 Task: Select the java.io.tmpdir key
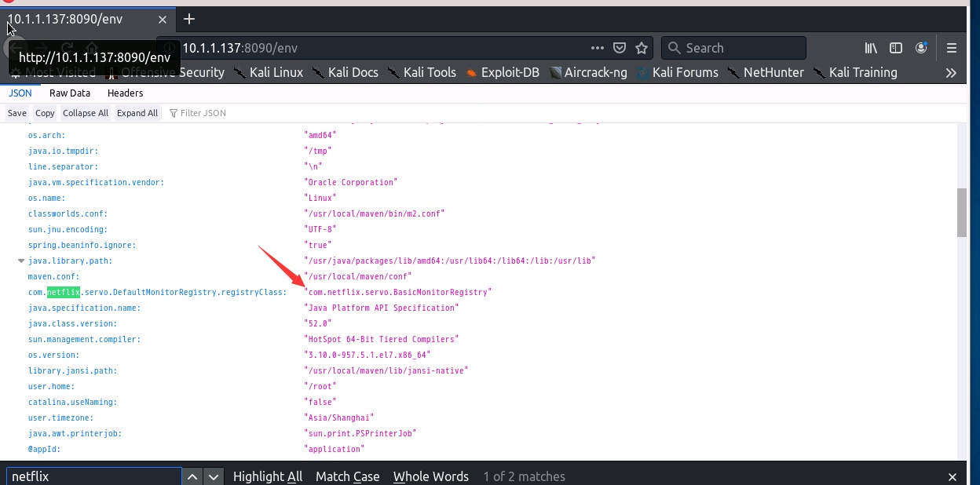click(64, 151)
